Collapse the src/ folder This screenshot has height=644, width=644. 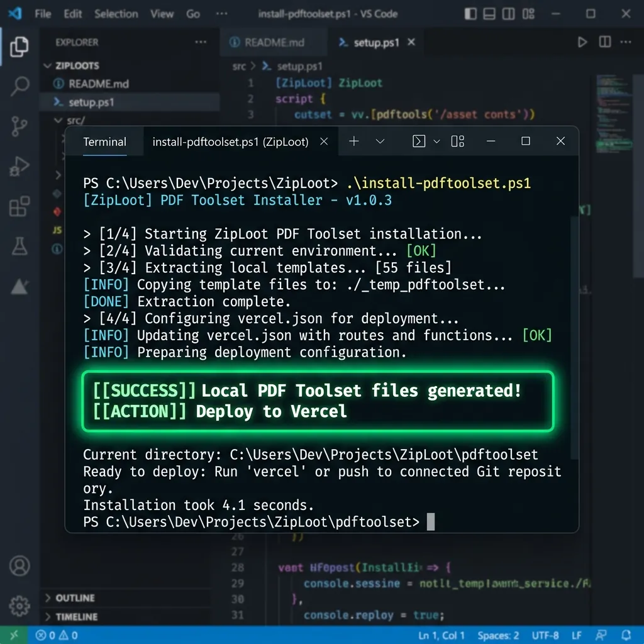coord(70,120)
